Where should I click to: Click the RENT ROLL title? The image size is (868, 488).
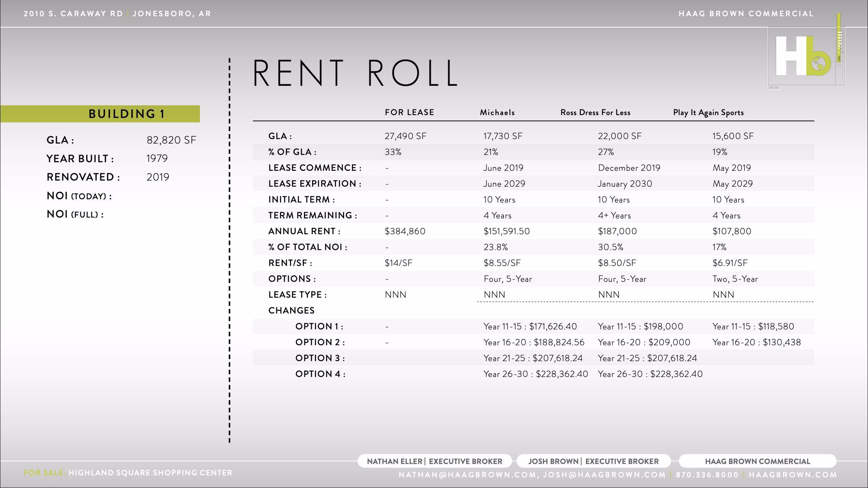point(356,73)
